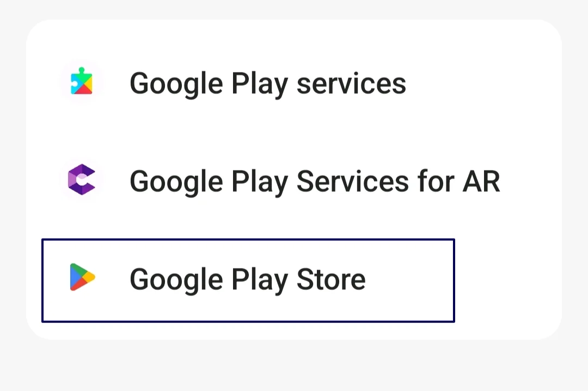Open the Google Play Store entry
Screen dimensions: 588x391
pos(247,279)
